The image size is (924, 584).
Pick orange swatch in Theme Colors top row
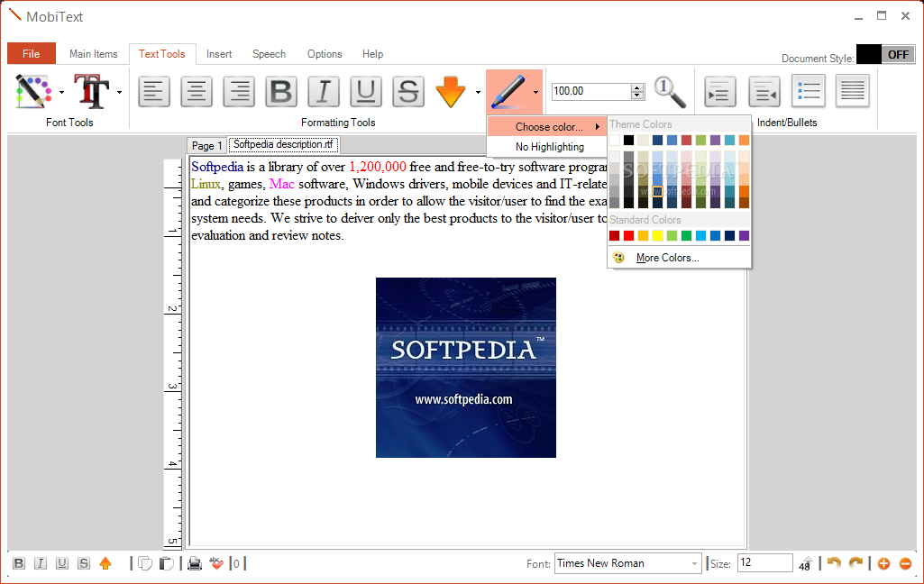pyautogui.click(x=745, y=141)
